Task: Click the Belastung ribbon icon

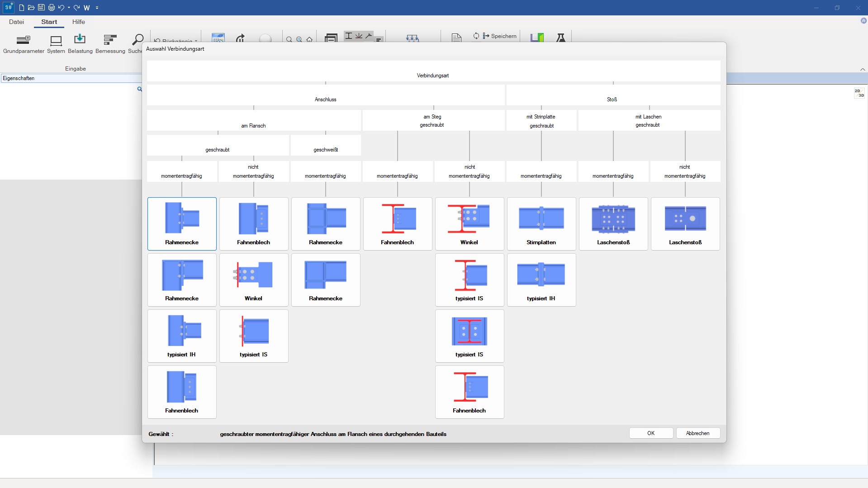Action: point(80,44)
